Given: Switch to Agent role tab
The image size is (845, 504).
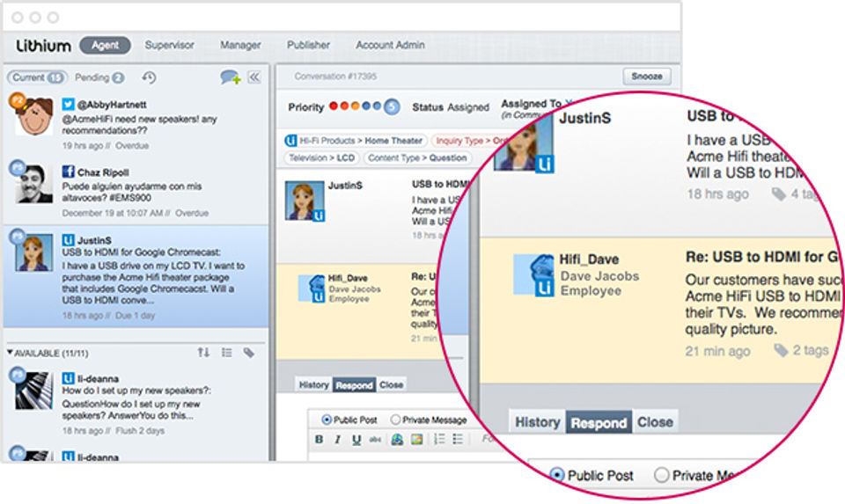Looking at the screenshot, I should pyautogui.click(x=105, y=45).
